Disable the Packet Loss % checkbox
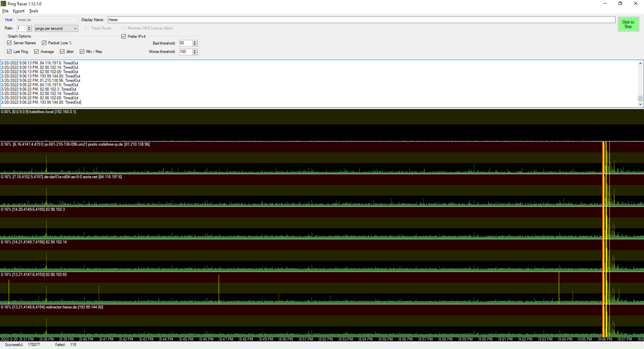Image resolution: width=644 pixels, height=349 pixels. click(44, 43)
